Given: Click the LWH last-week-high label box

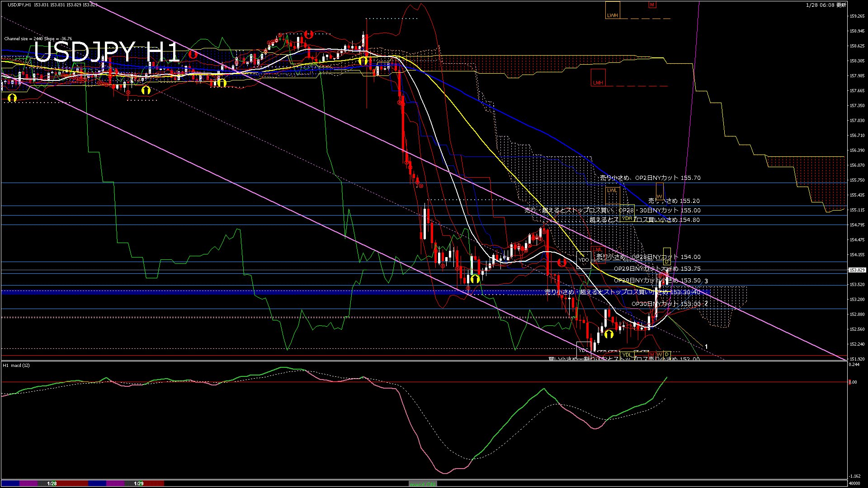Looking at the screenshot, I should point(613,10).
